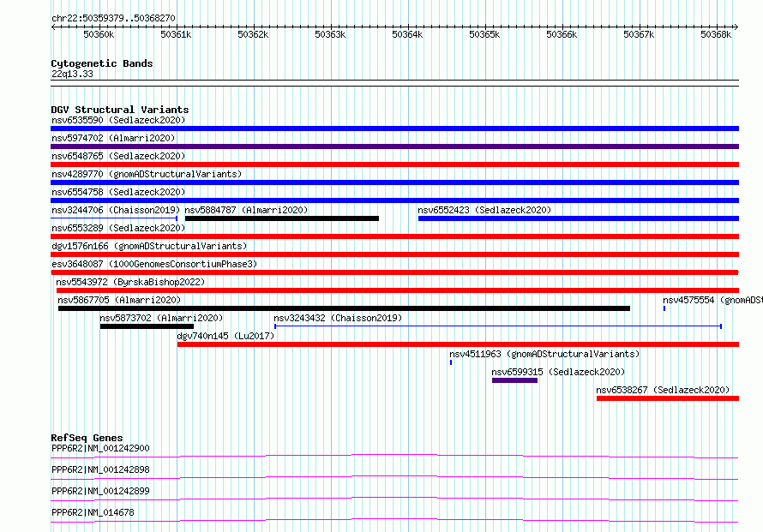
Task: Click the chr22:50359379..50368270 coordinates text
Action: tap(113, 18)
